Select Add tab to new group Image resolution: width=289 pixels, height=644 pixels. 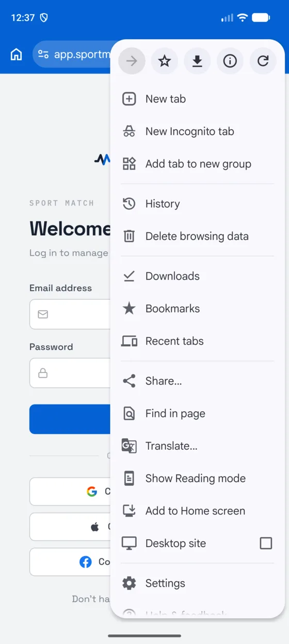point(197,164)
